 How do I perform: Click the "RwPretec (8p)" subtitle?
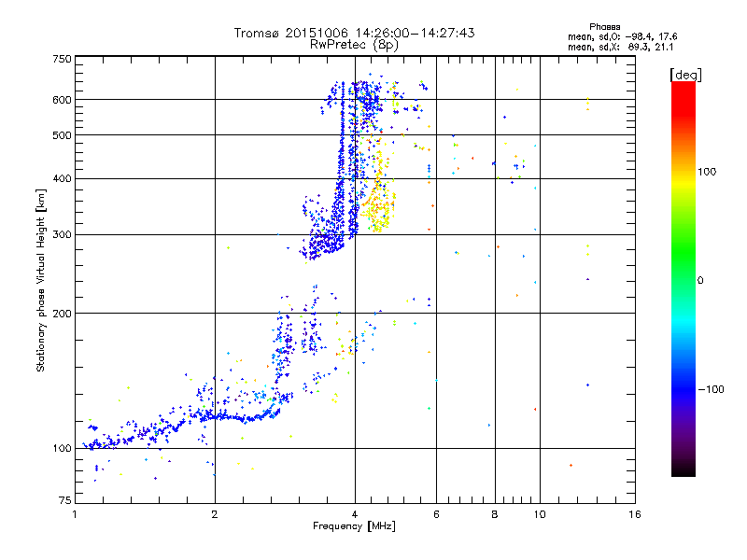pyautogui.click(x=354, y=45)
